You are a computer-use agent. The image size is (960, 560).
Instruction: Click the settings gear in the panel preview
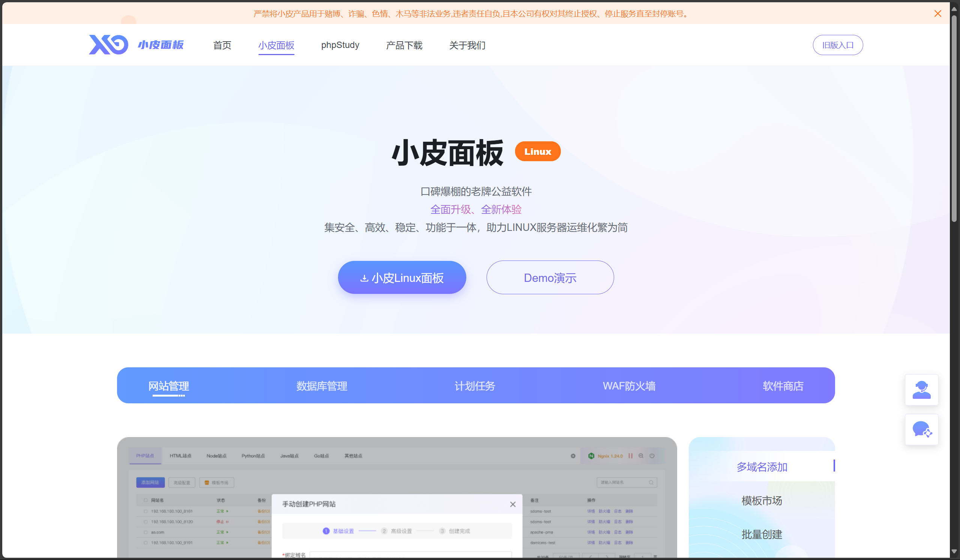573,456
